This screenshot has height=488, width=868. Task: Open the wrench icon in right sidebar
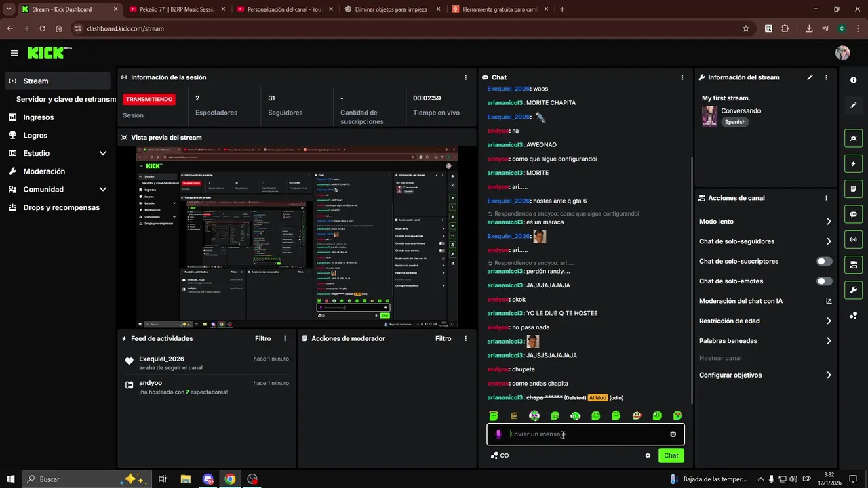click(853, 290)
